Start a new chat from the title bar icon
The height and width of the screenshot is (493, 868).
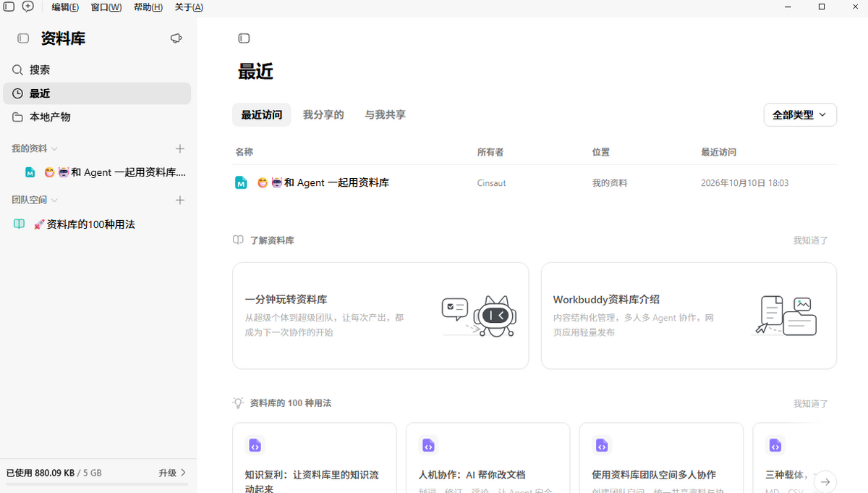(27, 7)
